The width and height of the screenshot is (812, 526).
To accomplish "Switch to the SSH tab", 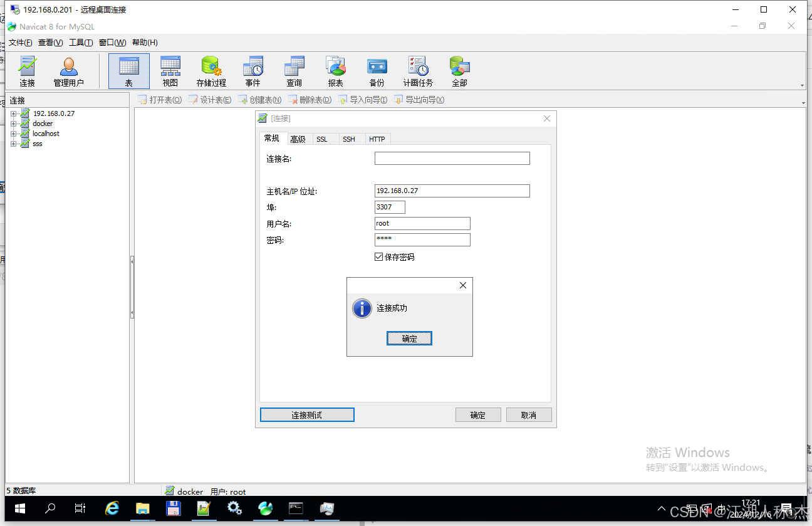I will [x=349, y=139].
